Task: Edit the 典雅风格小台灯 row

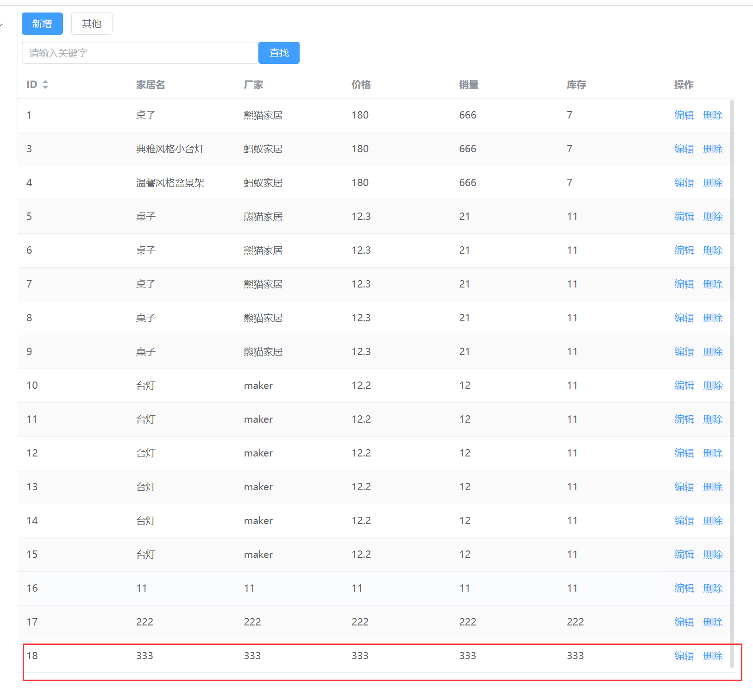Action: (684, 149)
